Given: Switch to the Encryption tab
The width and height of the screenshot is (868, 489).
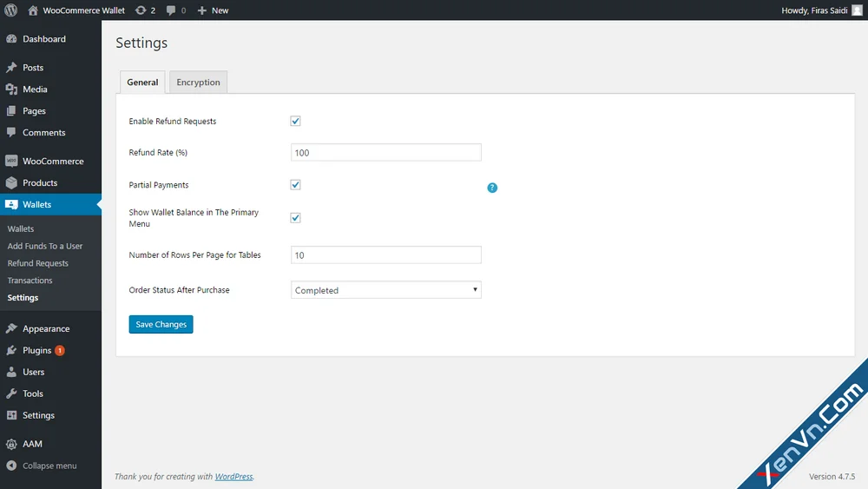Looking at the screenshot, I should pyautogui.click(x=198, y=82).
